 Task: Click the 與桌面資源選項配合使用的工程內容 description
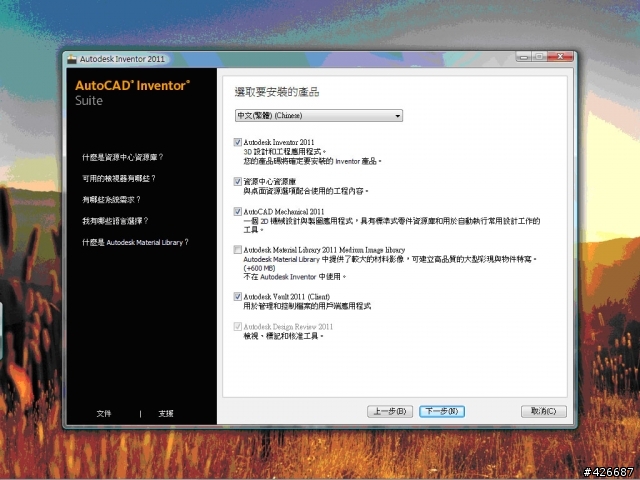coord(306,191)
